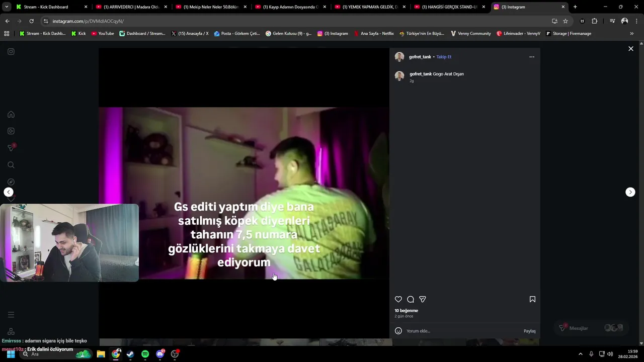Reload the Instagram page
Image resolution: width=644 pixels, height=362 pixels.
31,21
